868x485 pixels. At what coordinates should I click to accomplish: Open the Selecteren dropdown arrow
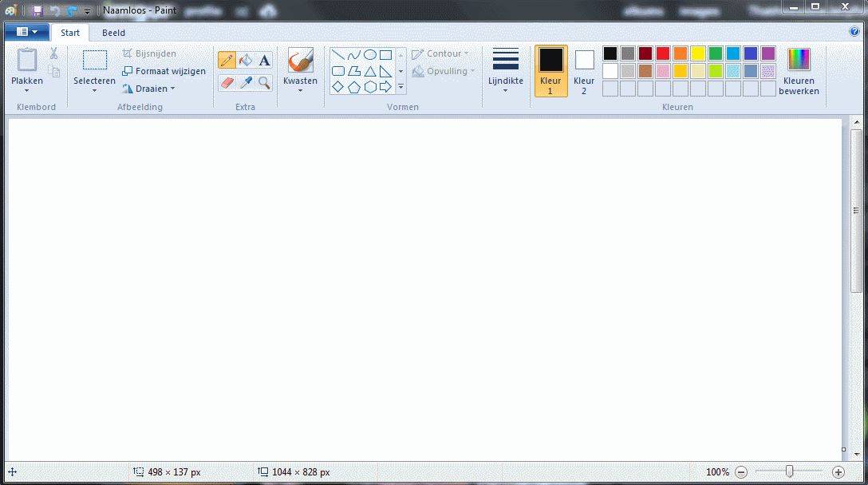94,90
